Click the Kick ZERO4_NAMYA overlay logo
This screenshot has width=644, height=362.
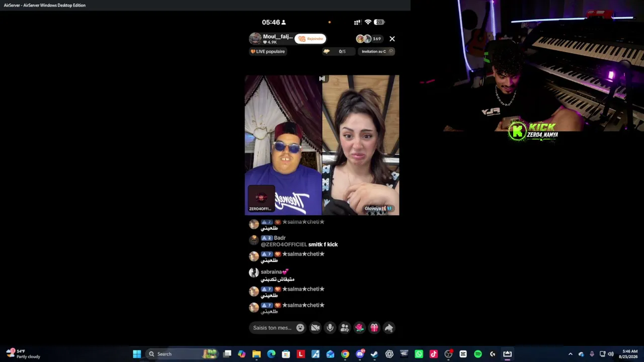tap(533, 130)
